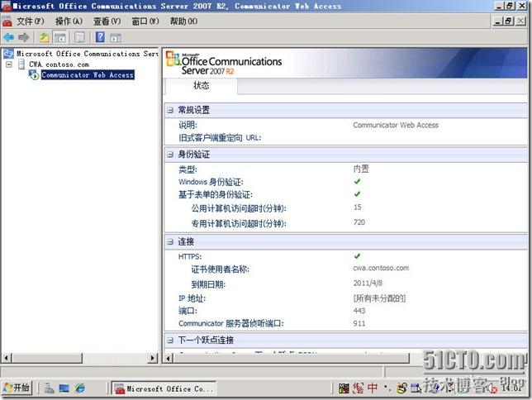Collapse the 身份验证 section
The height and width of the screenshot is (400, 532).
(170, 155)
